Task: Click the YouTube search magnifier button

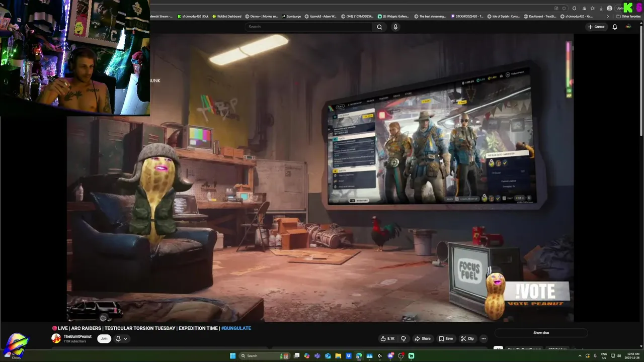Action: pos(379,27)
